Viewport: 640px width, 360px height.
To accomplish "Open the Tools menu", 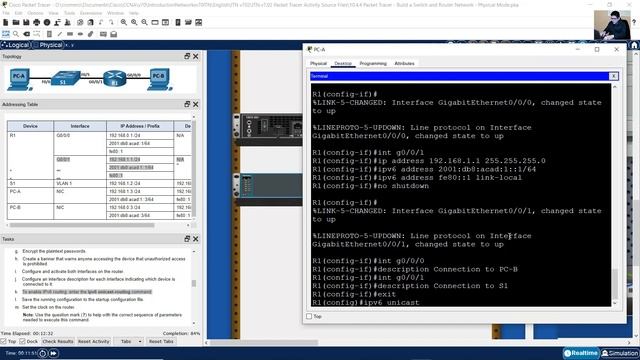I will (x=69, y=13).
